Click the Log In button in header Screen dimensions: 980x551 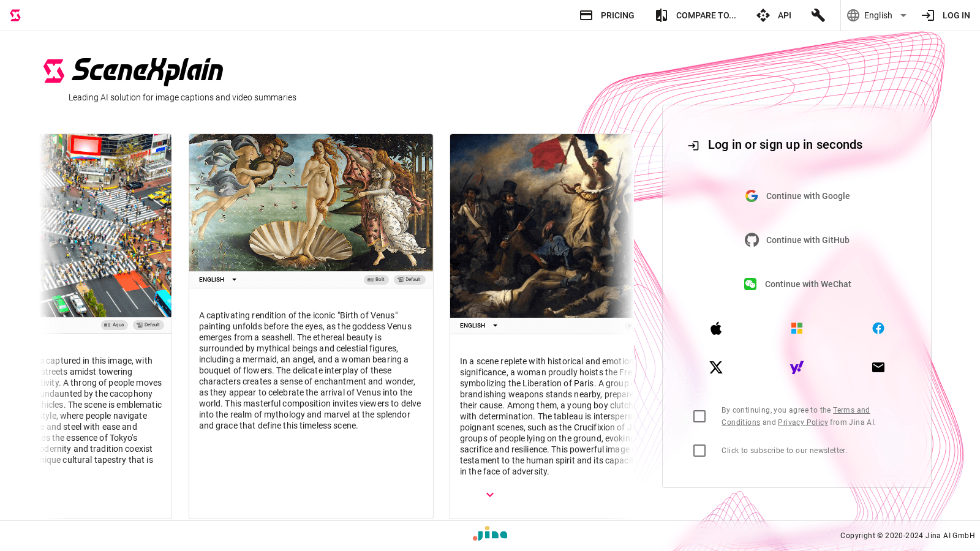click(946, 15)
